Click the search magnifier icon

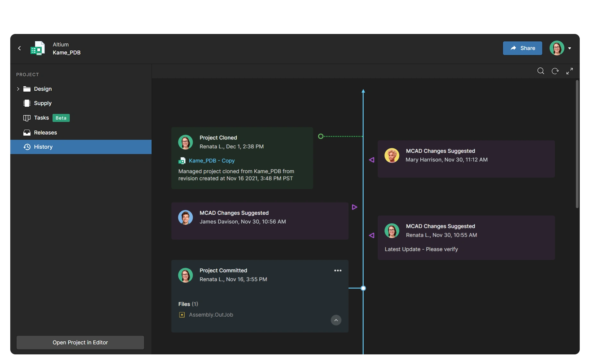(541, 71)
